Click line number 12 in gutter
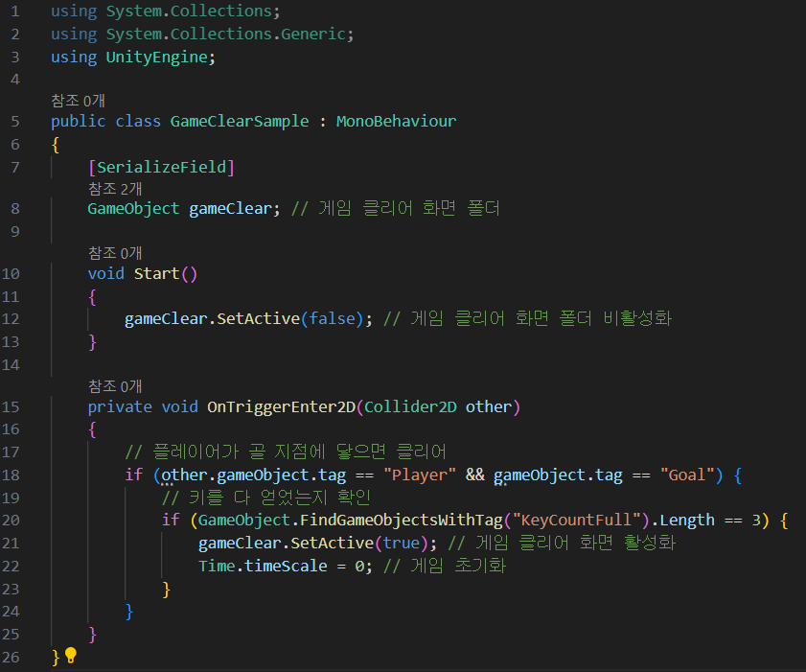Image resolution: width=806 pixels, height=672 pixels. point(11,319)
